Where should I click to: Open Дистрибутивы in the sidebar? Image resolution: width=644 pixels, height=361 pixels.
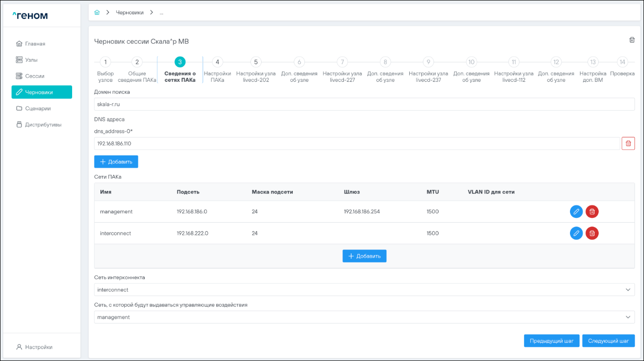[43, 125]
